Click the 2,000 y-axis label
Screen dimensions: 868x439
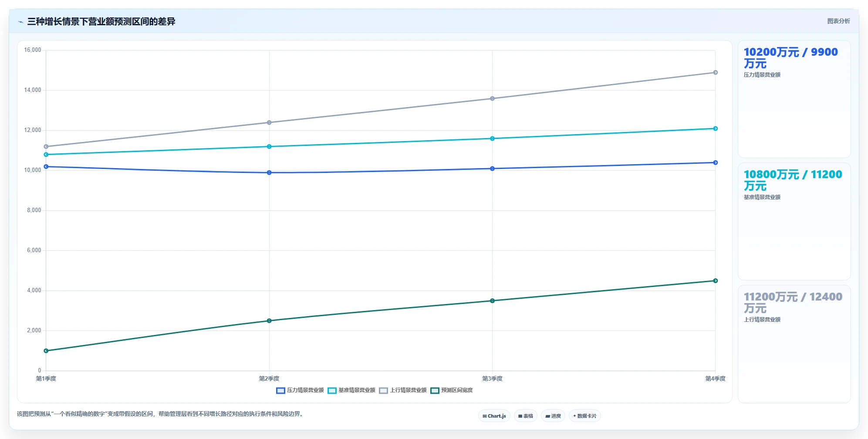[x=34, y=331]
